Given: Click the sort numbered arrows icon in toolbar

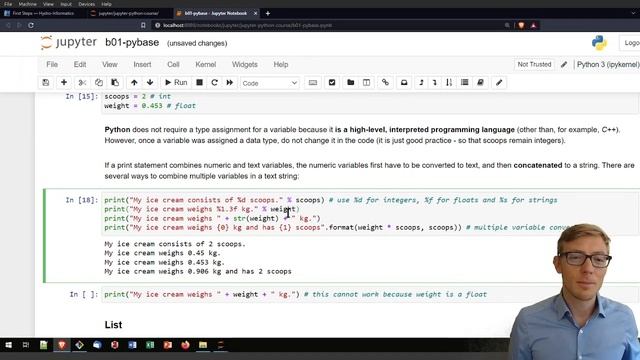Looking at the screenshot, I should pyautogui.click(x=449, y=82).
